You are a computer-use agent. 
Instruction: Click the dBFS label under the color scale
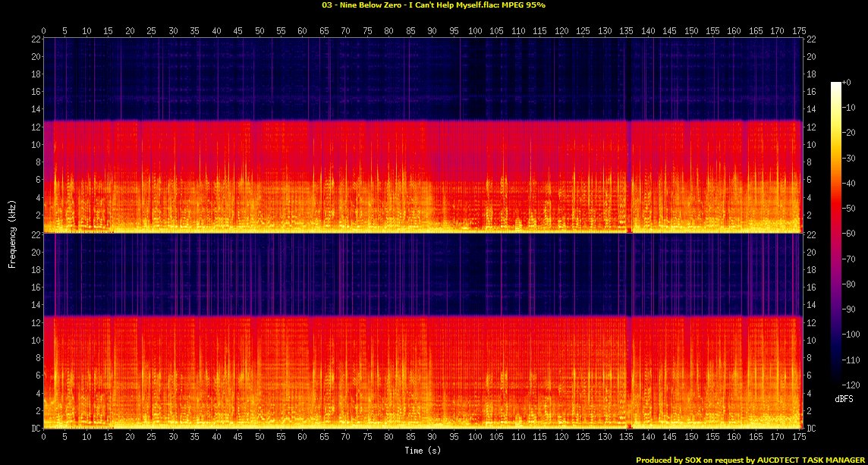click(845, 398)
